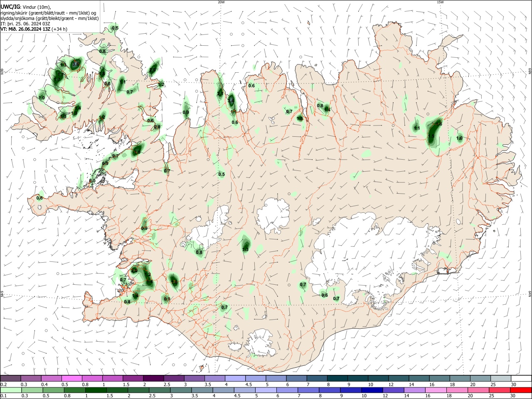Click the '(+34 h)' forecast offset text
Screen dimensions: 532x399
(60, 29)
